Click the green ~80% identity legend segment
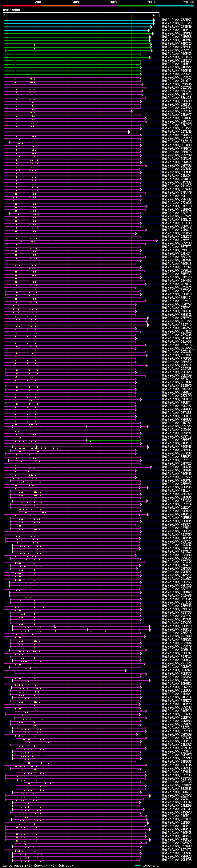The width and height of the screenshot is (197, 868). tap(137, 6)
